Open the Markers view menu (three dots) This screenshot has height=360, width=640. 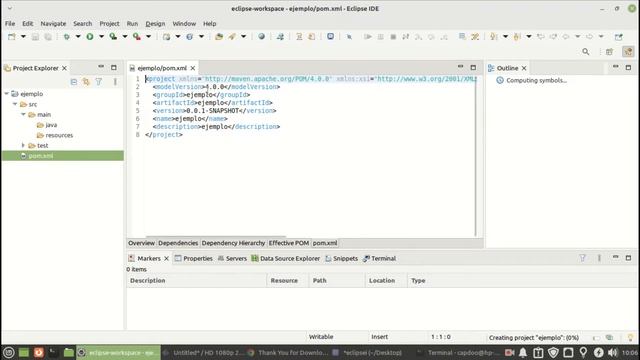(x=599, y=258)
